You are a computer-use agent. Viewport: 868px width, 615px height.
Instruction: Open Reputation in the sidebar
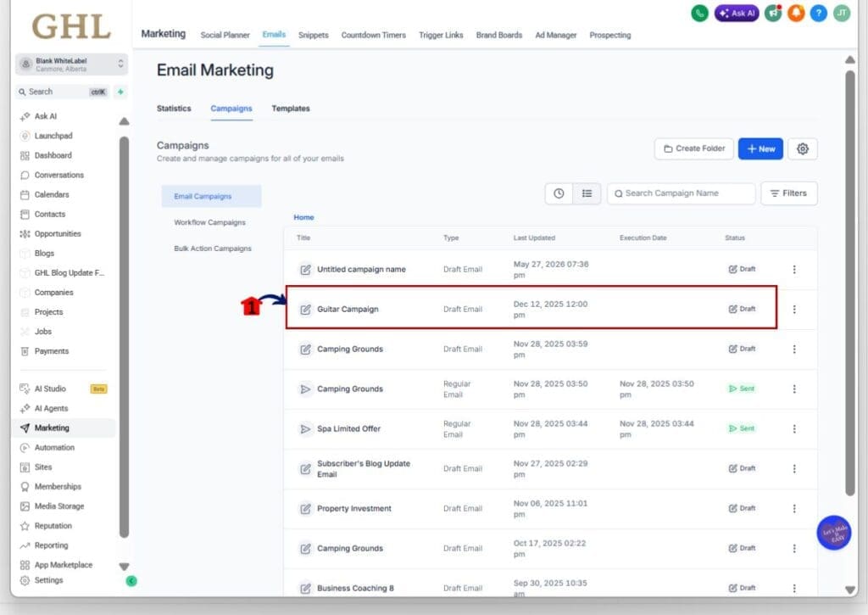click(x=53, y=526)
